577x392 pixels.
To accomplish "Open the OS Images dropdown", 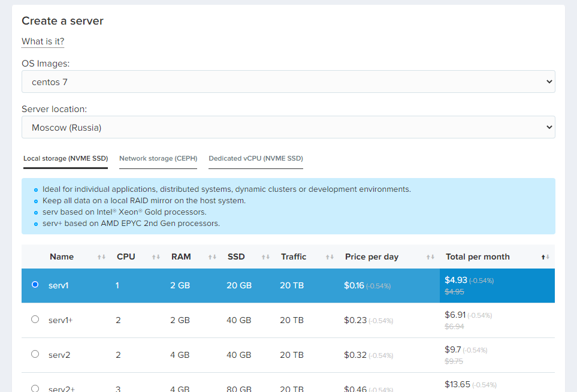I will pos(288,82).
